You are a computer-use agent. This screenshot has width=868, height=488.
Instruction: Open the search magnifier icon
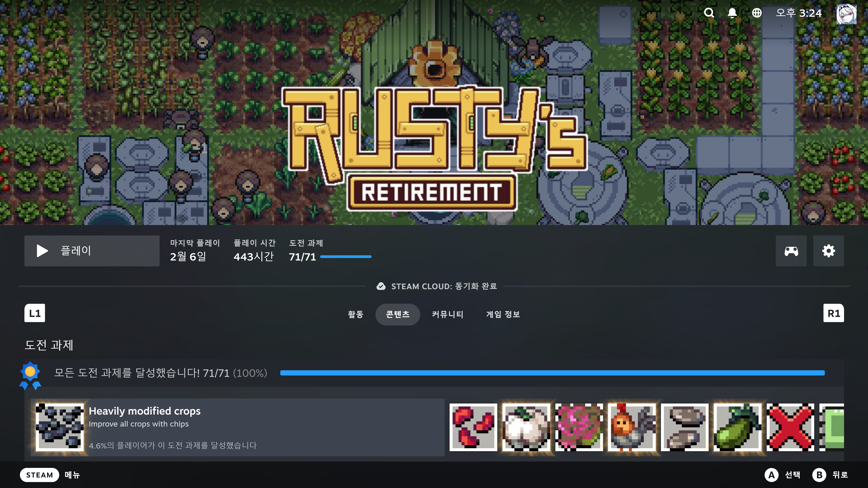[709, 13]
